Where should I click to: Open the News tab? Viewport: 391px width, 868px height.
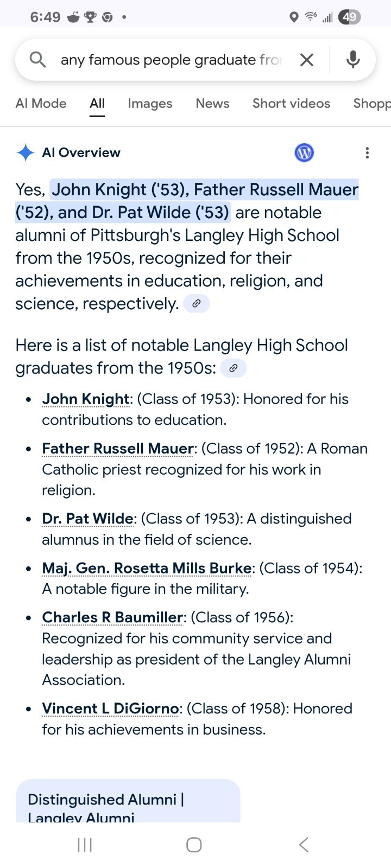(212, 104)
